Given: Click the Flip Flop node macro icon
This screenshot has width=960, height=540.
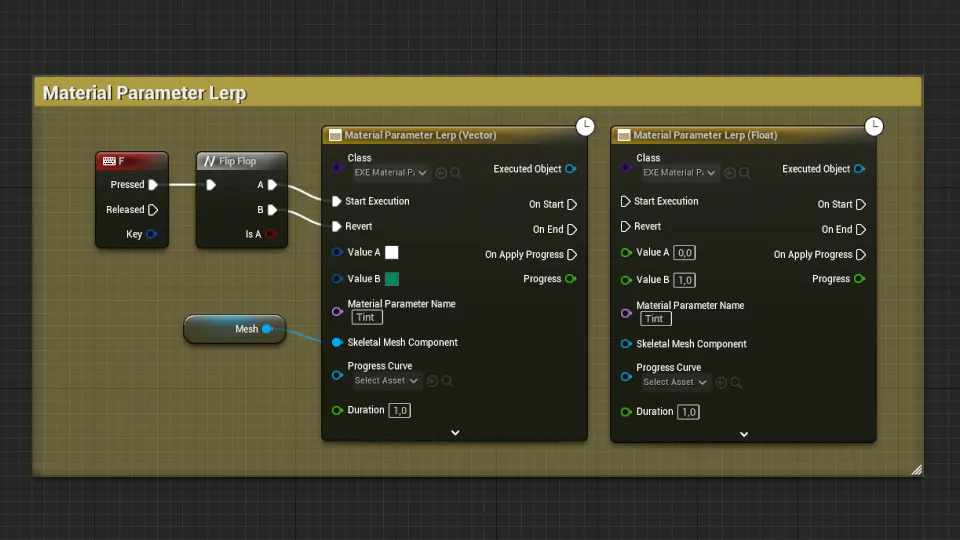Looking at the screenshot, I should (209, 161).
